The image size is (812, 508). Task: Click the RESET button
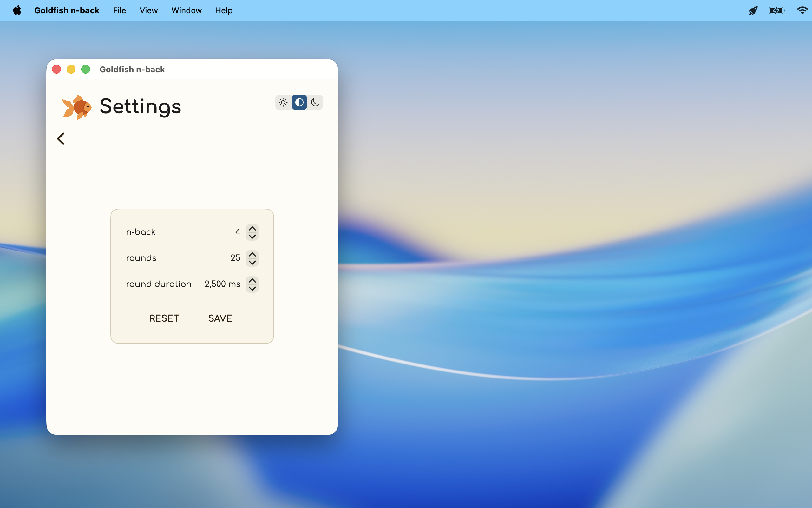pyautogui.click(x=164, y=318)
